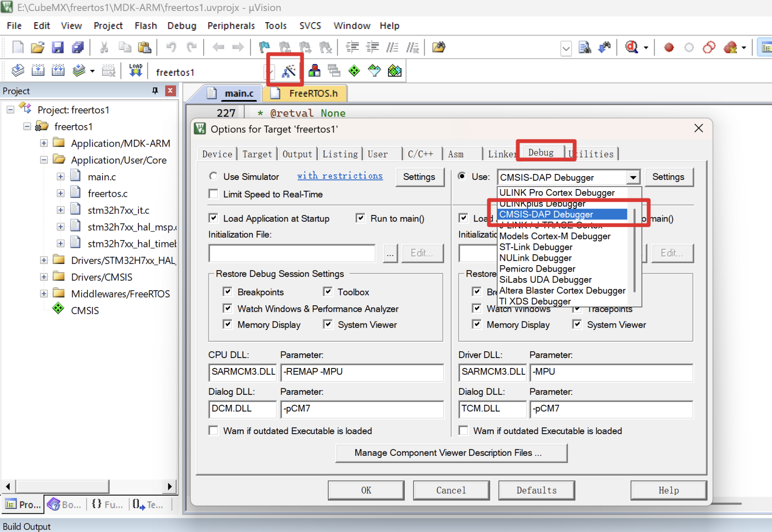Open Select Software Packs icon

coord(374,71)
